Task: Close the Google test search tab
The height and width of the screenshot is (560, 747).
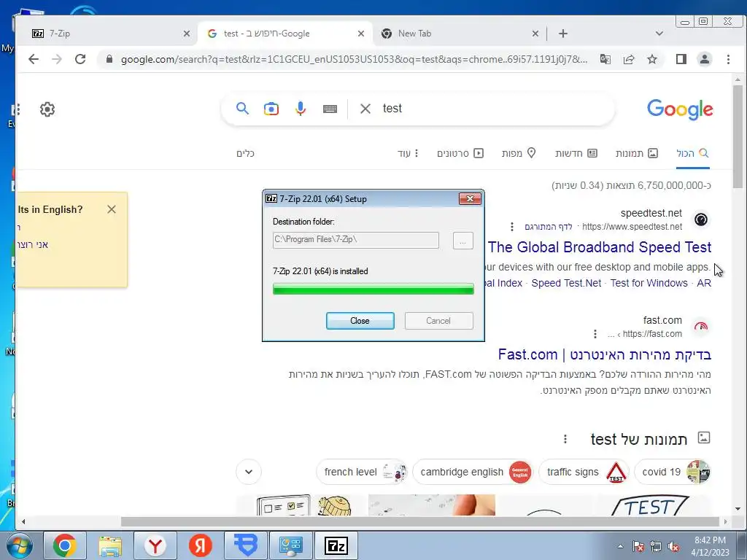Action: [x=361, y=34]
